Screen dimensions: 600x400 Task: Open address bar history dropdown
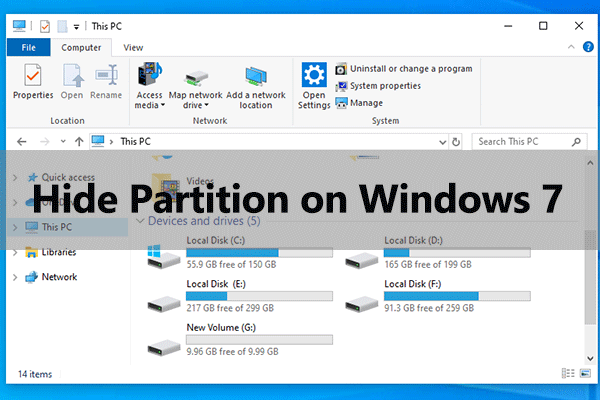(x=442, y=142)
